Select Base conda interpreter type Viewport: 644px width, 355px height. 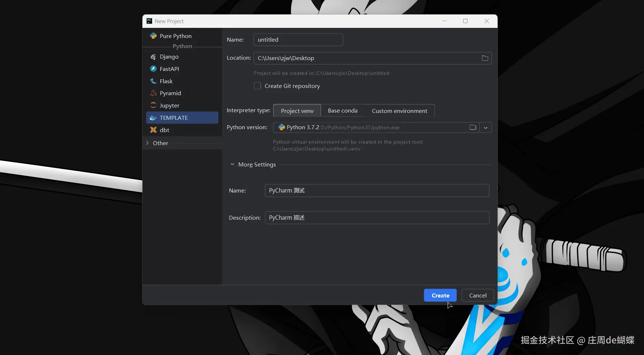[343, 111]
